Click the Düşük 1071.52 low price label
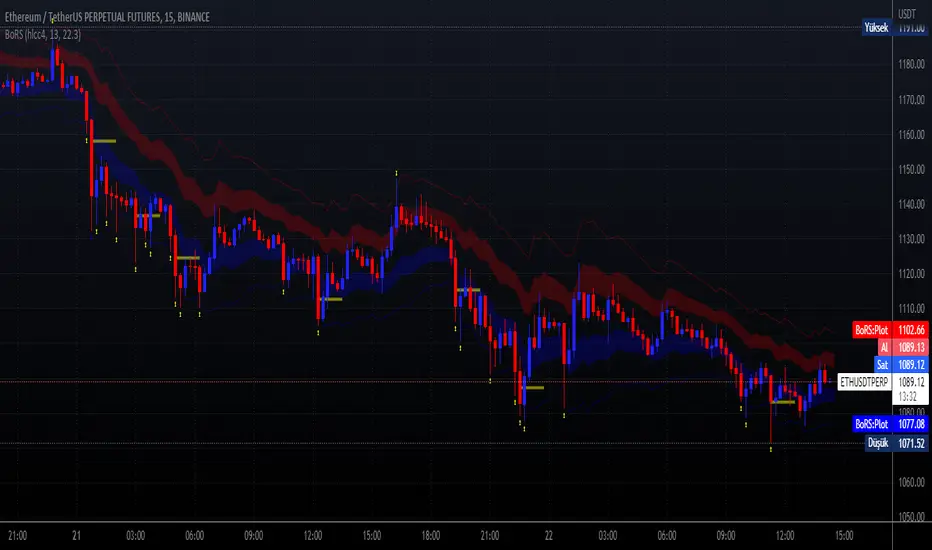Viewport: 932px width, 550px height. (x=897, y=443)
